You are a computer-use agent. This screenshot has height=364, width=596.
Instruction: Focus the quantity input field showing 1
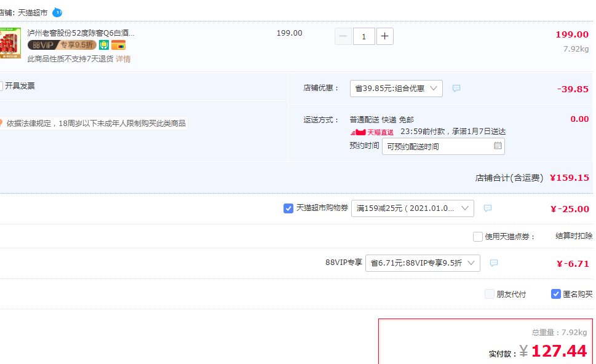[x=364, y=36]
